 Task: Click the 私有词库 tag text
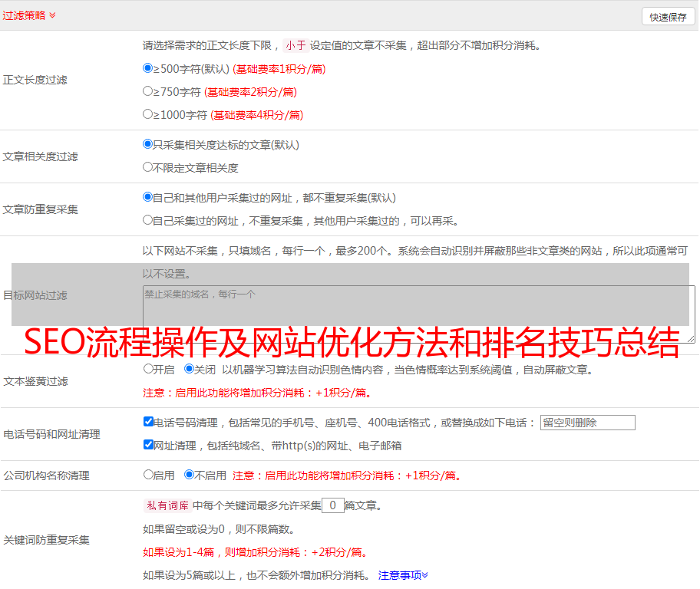[168, 505]
